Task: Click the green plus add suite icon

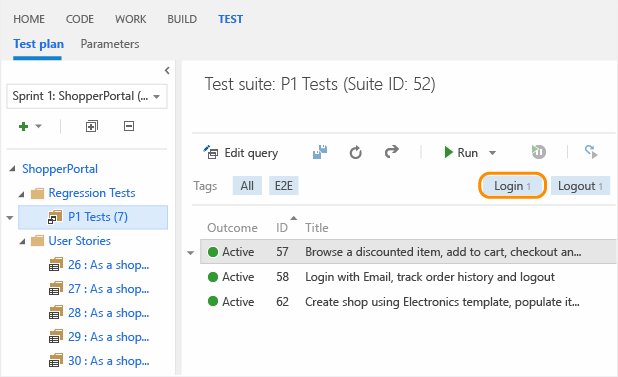Action: tap(24, 126)
